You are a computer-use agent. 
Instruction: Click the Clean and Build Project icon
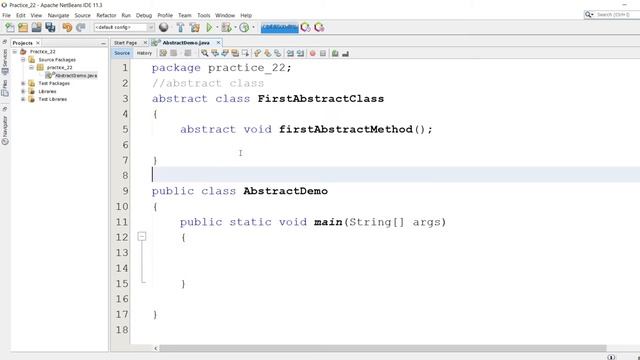195,27
